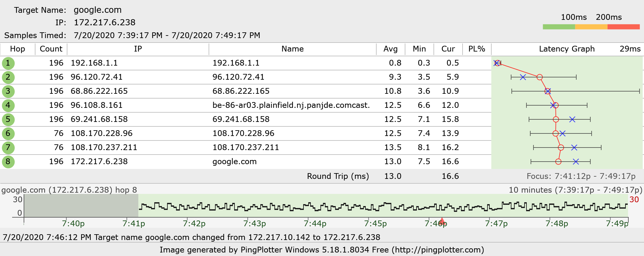Click the be-86-ar03.plainfield comcast name
The height and width of the screenshot is (256, 644).
[291, 105]
